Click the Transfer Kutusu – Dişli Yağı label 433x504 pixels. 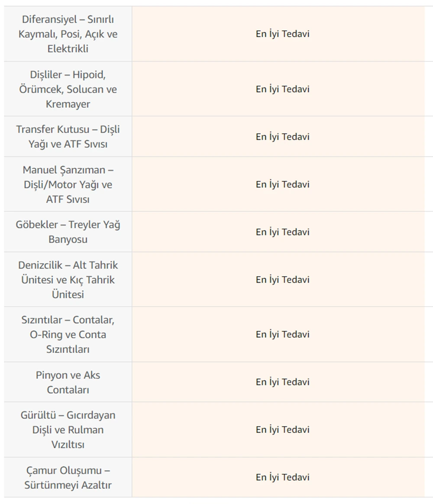coord(68,136)
